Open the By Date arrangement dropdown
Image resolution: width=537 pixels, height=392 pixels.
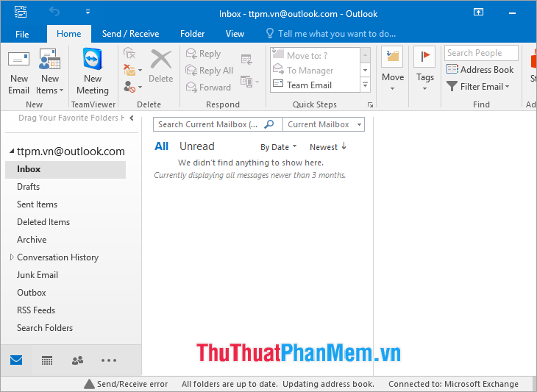point(278,147)
